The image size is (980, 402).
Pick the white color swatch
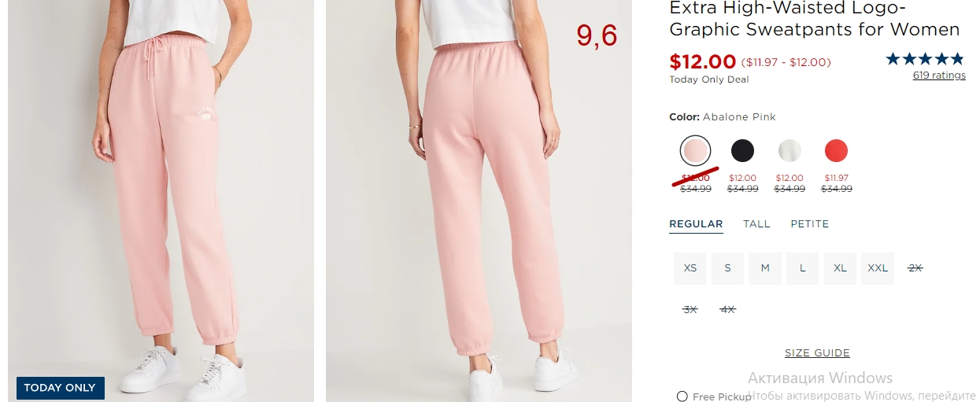pos(790,150)
